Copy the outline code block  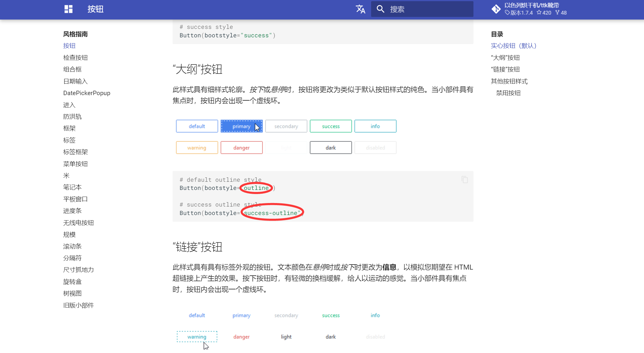coord(465,180)
